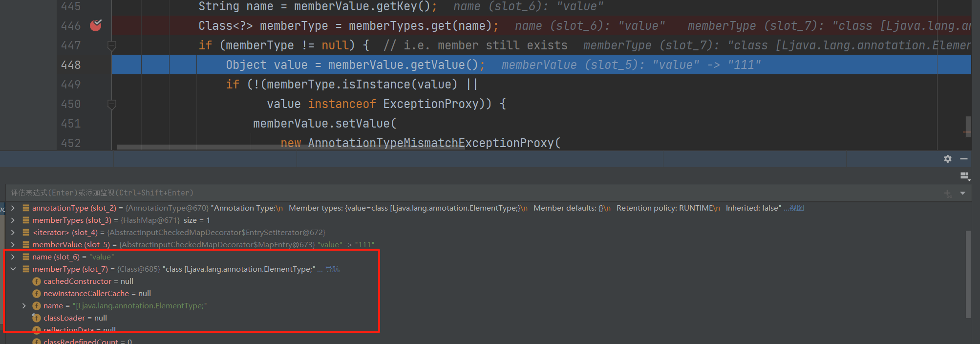The image size is (980, 344).
Task: Click the field icon next to cachedConstructor
Action: point(37,281)
